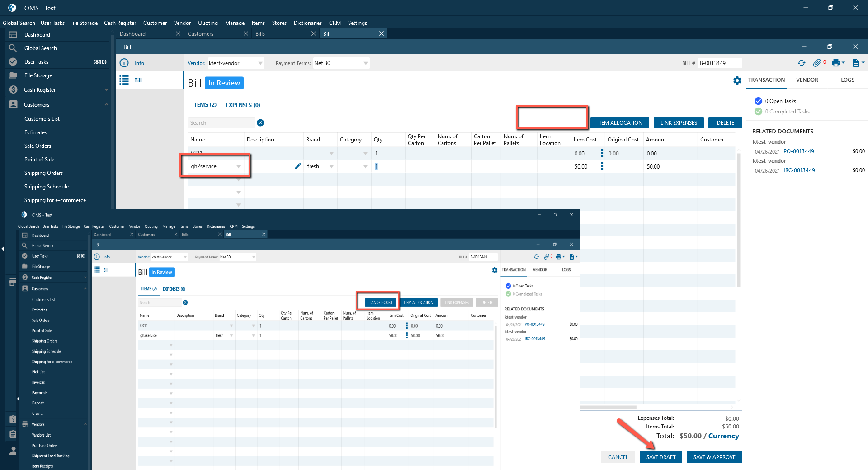Click the refresh icon in the small inset window

536,257
